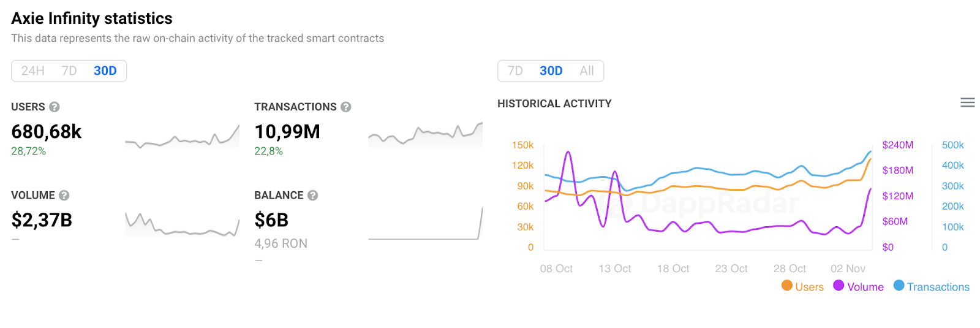Click the Balance help question icon
The width and height of the screenshot is (980, 328).
coord(313,195)
